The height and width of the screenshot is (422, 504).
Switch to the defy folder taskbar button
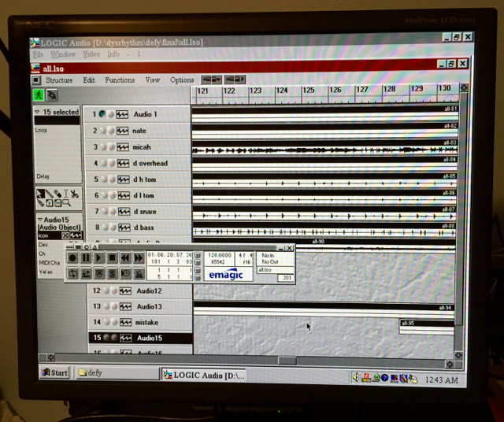[117, 373]
